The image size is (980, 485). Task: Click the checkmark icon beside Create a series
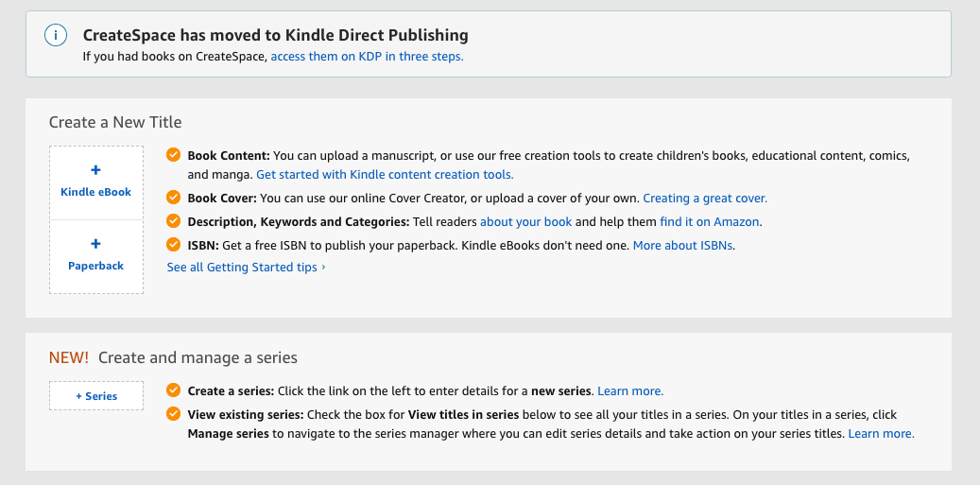(x=173, y=390)
